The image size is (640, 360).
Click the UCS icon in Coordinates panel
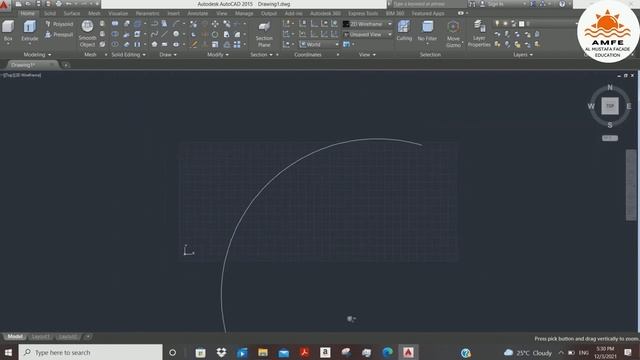tap(287, 24)
